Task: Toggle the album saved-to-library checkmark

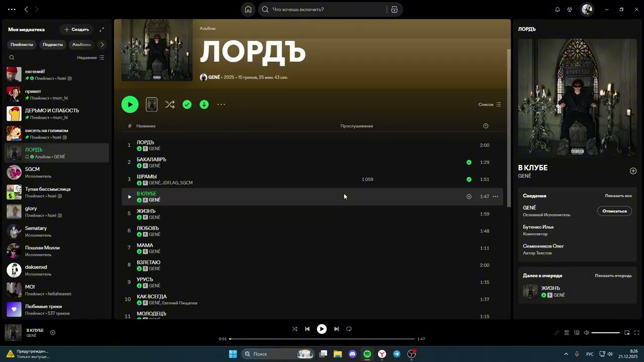Action: 187,105
